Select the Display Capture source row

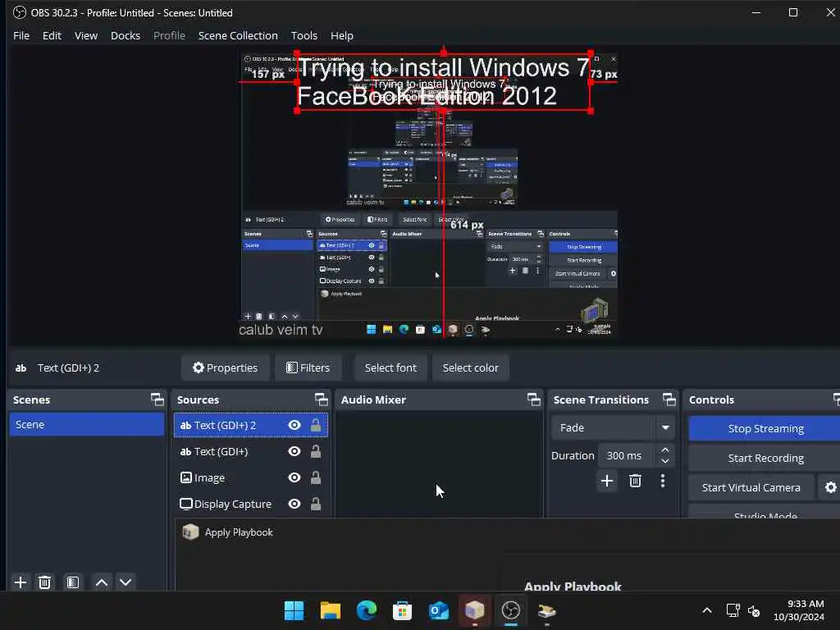click(251, 504)
